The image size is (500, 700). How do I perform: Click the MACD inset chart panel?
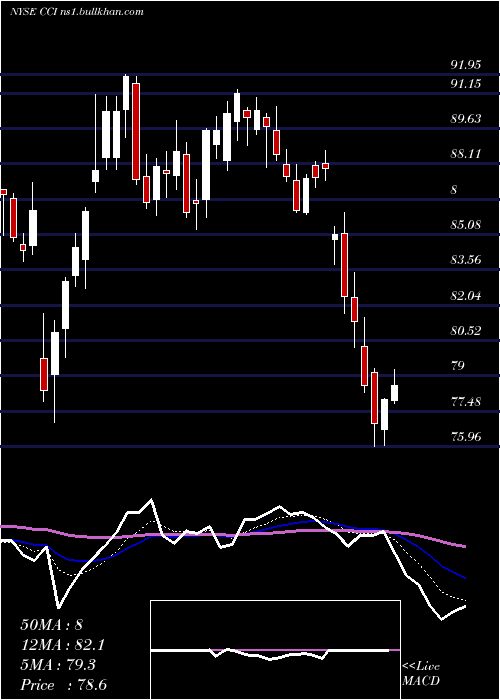tap(275, 650)
